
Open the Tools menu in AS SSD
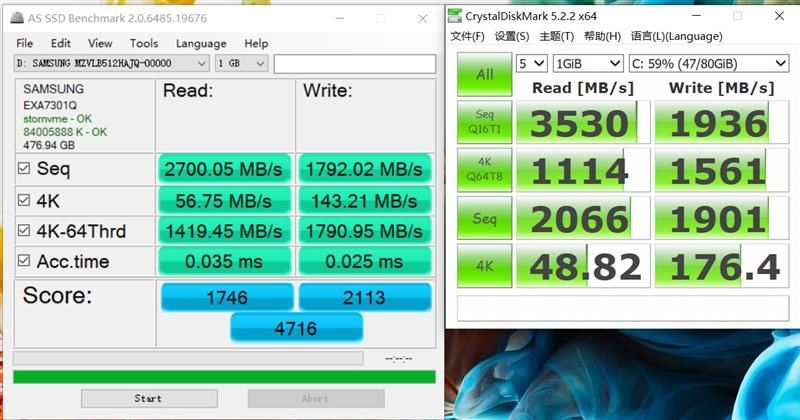coord(143,43)
